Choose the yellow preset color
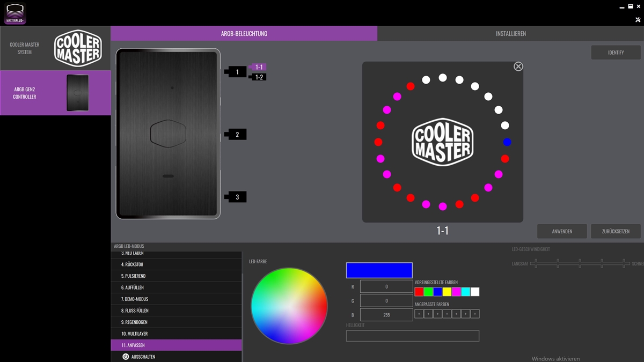644x362 pixels. coord(447,292)
